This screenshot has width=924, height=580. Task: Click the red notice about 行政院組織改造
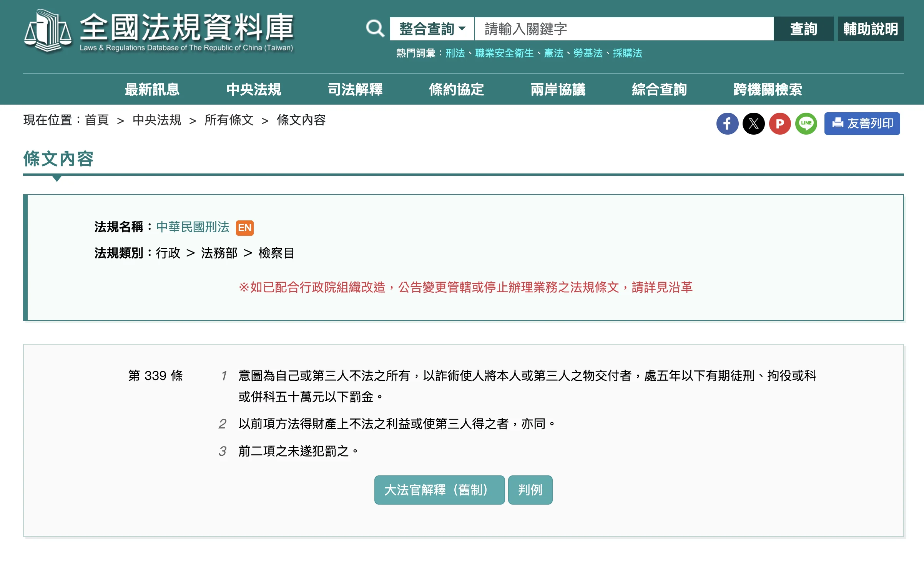point(465,287)
